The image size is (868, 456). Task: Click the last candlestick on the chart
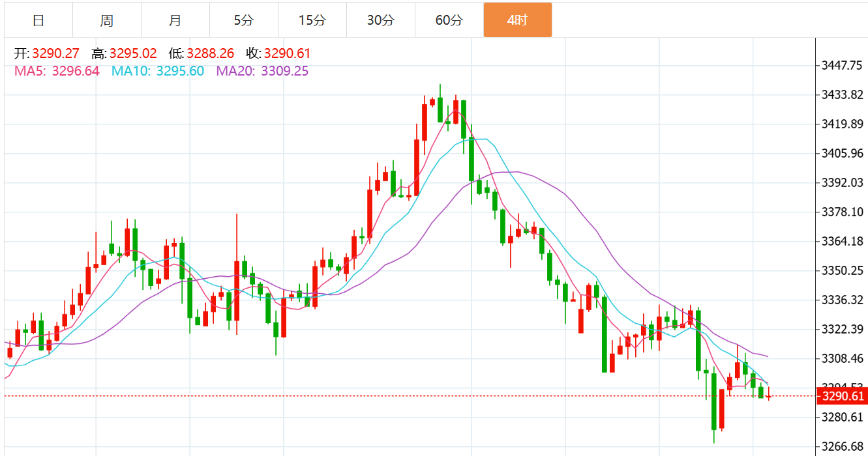769,395
